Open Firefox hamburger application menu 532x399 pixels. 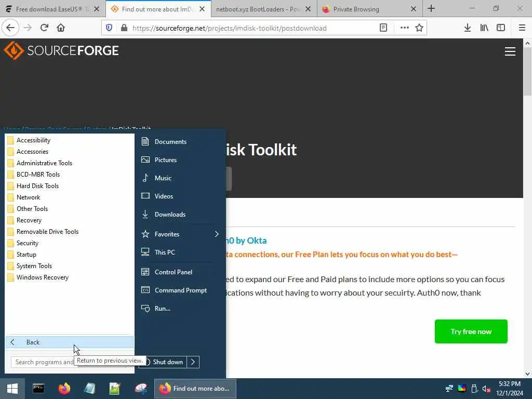pos(522,28)
